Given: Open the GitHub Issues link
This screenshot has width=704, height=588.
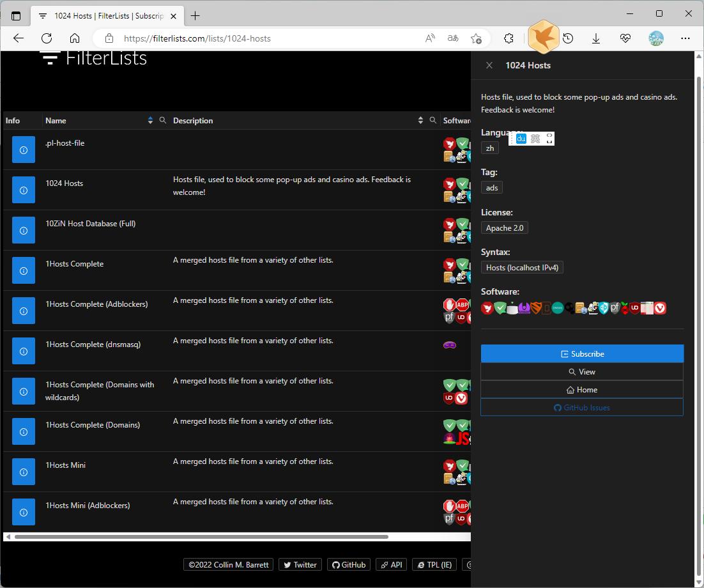Looking at the screenshot, I should click(582, 407).
